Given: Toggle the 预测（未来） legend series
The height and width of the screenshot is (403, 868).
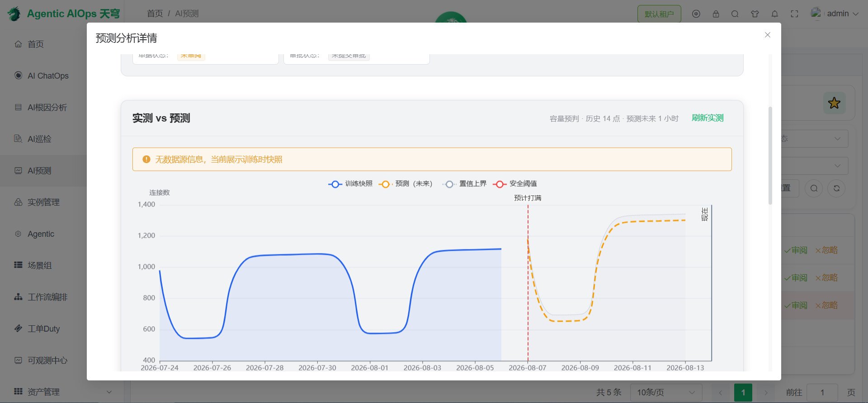Looking at the screenshot, I should [406, 184].
